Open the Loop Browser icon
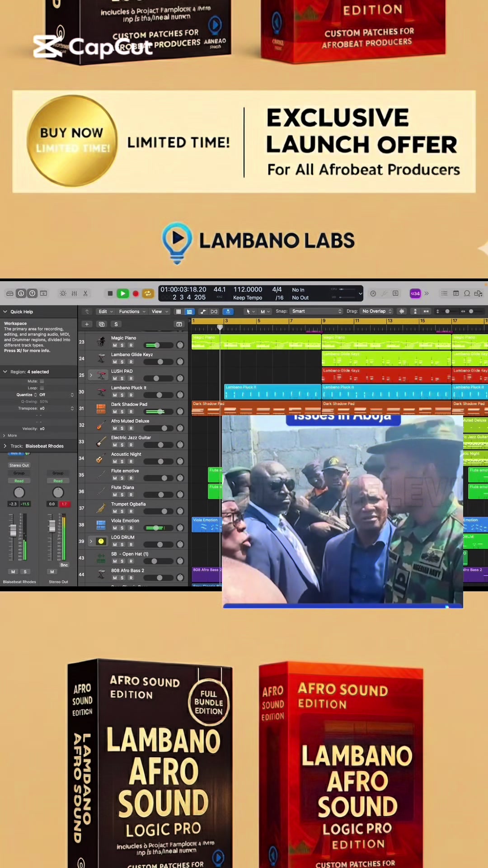Viewport: 488px width, 868px height. point(467,293)
